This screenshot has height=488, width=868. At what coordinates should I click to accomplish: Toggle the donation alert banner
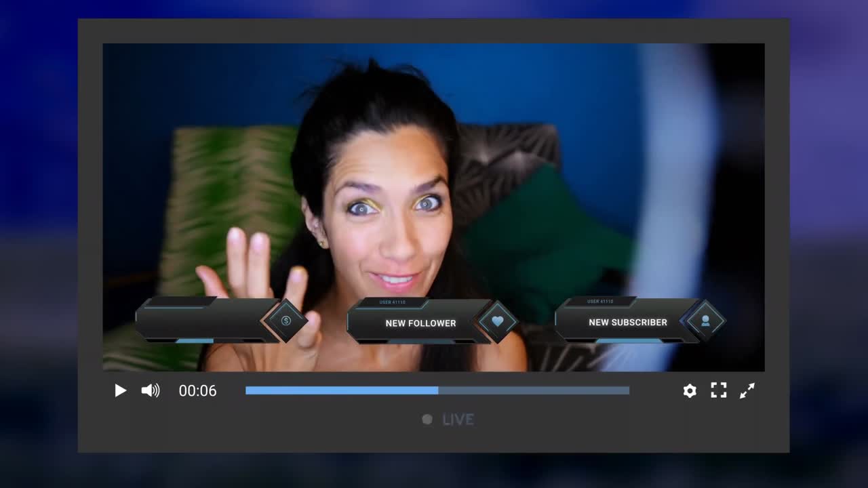(x=203, y=320)
